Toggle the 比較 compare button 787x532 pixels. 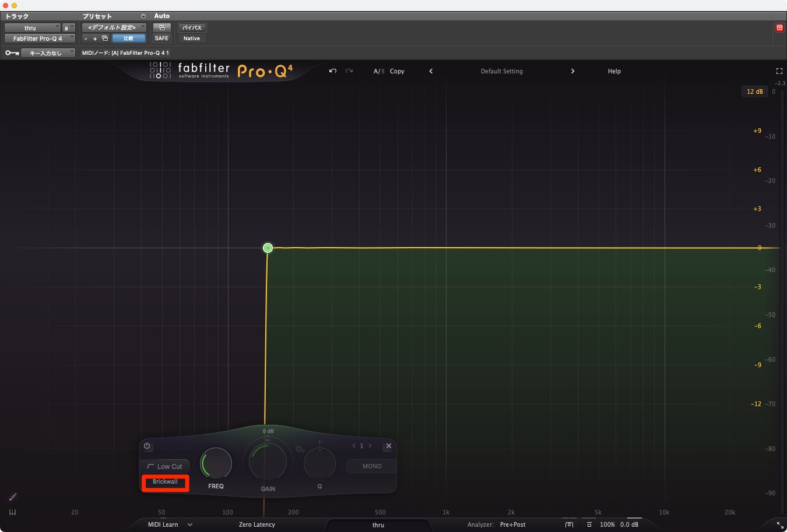129,38
